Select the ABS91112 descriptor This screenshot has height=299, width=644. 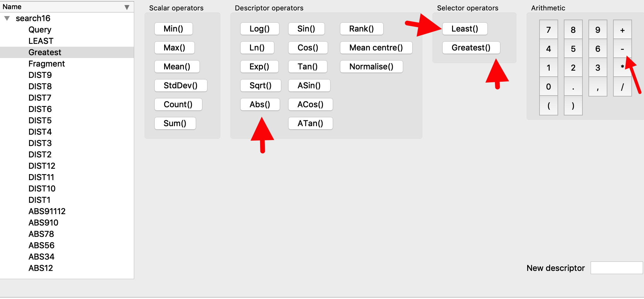(x=47, y=211)
